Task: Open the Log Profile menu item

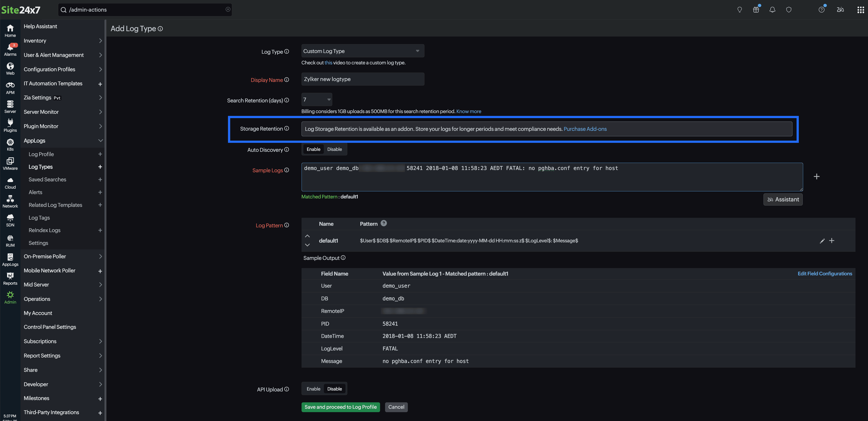Action: tap(41, 154)
